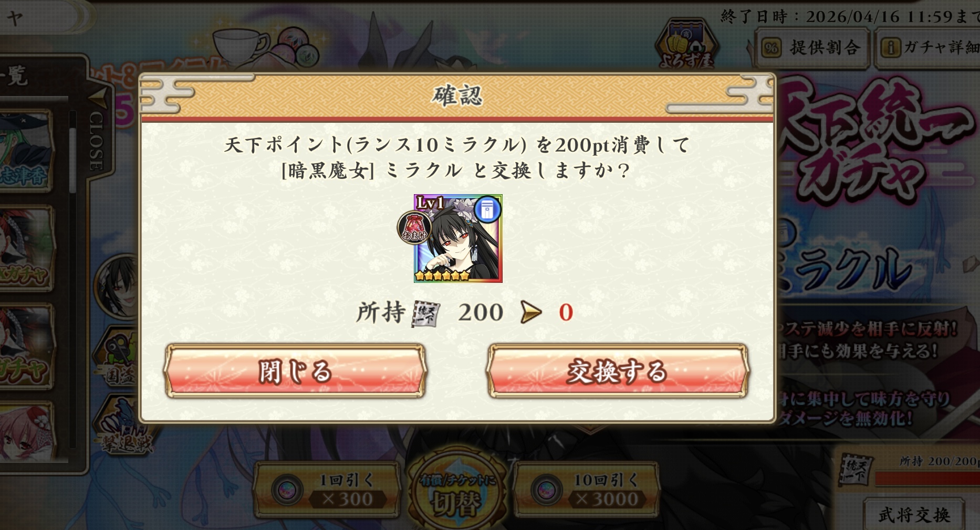The height and width of the screenshot is (530, 980).
Task: Tap the おまけ bonus bag icon
Action: 414,228
